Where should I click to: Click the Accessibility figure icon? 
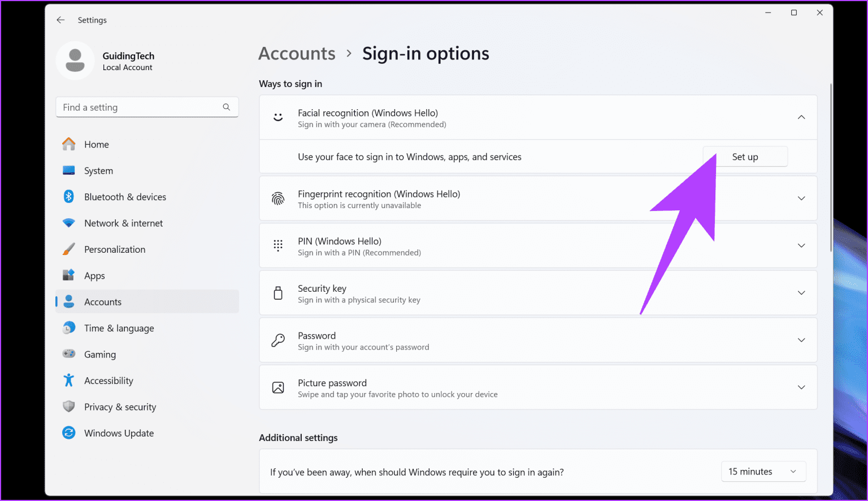click(69, 381)
